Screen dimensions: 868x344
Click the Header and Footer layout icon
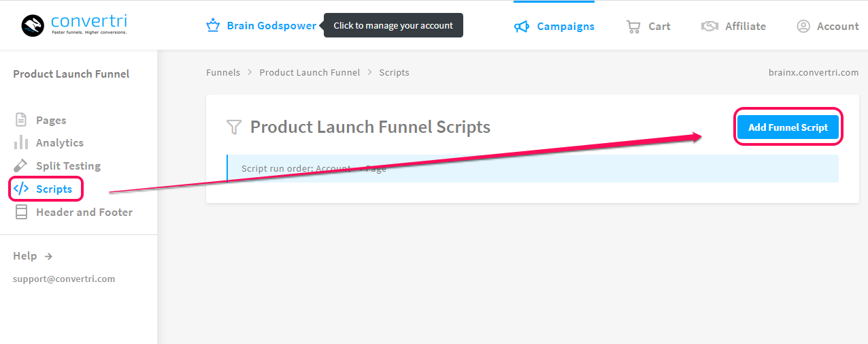21,212
